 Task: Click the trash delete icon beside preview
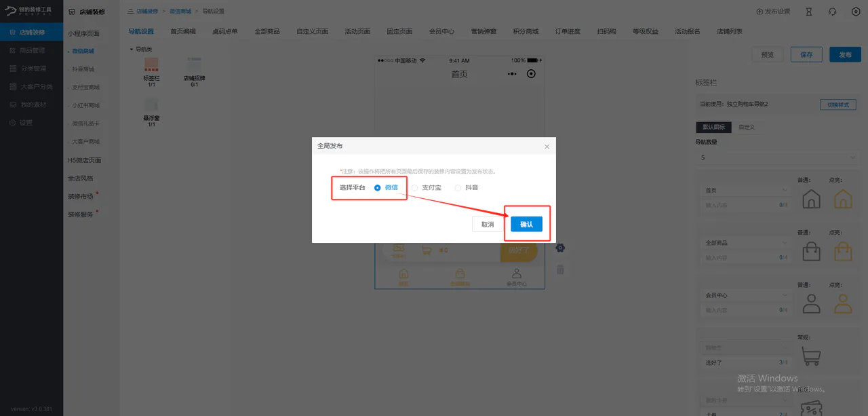tap(560, 269)
